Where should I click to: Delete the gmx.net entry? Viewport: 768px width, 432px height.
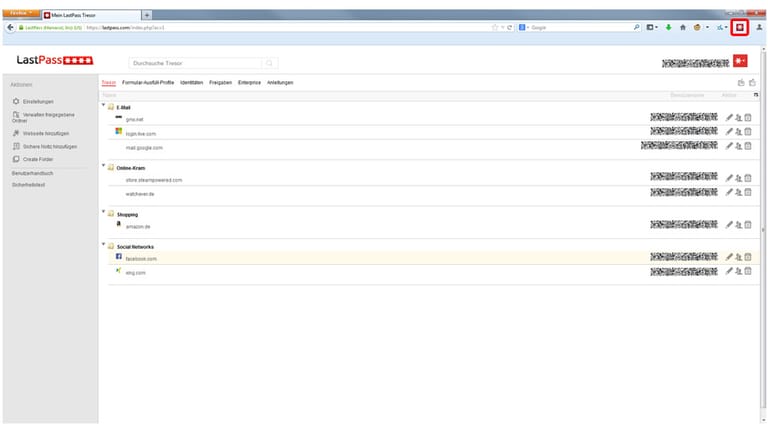pos(748,118)
